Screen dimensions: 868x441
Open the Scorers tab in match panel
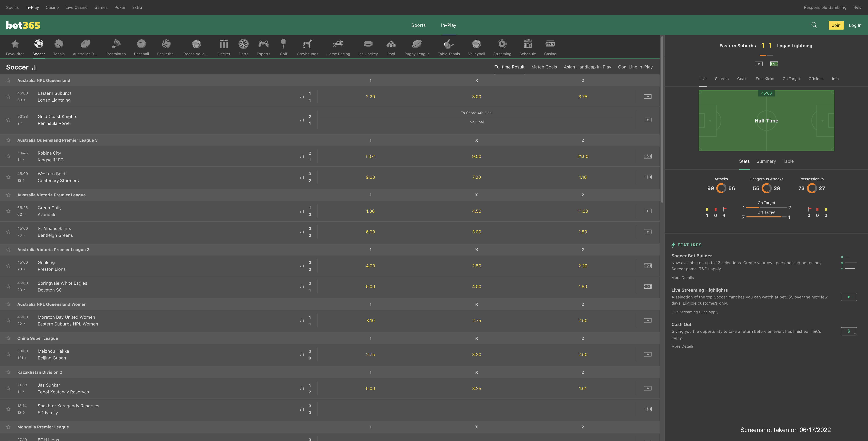[722, 79]
